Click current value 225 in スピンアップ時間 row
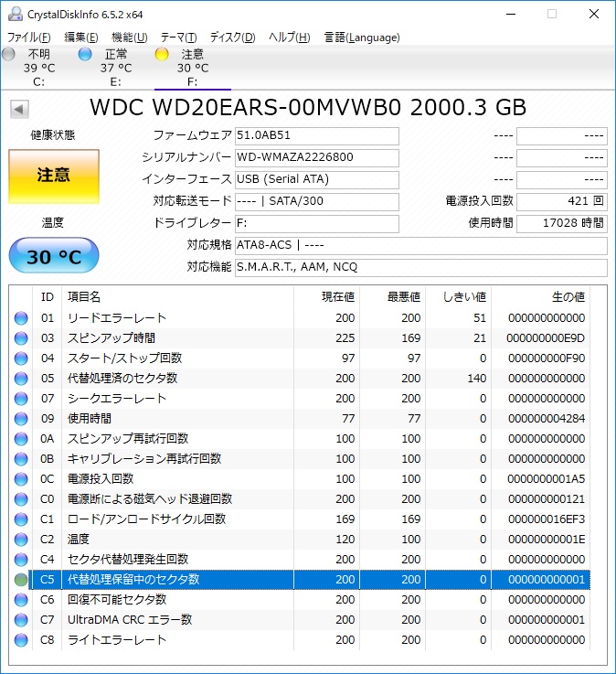Image resolution: width=616 pixels, height=674 pixels. tap(345, 338)
